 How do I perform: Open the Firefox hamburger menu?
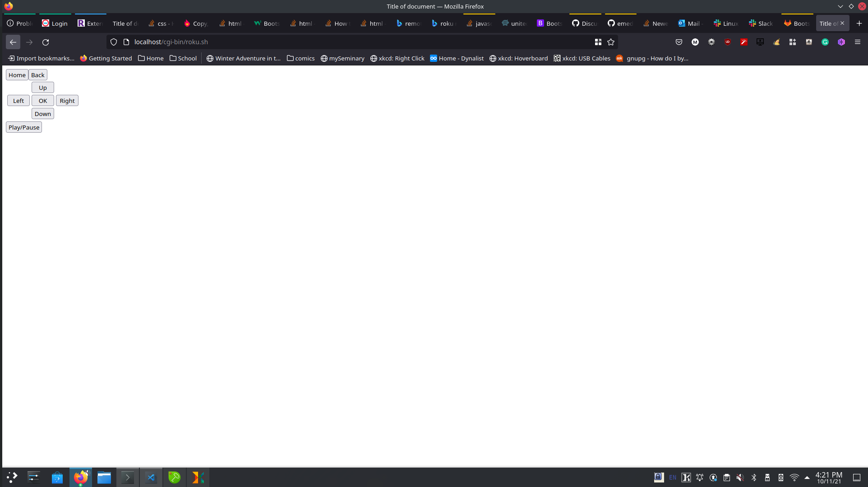[x=858, y=42]
